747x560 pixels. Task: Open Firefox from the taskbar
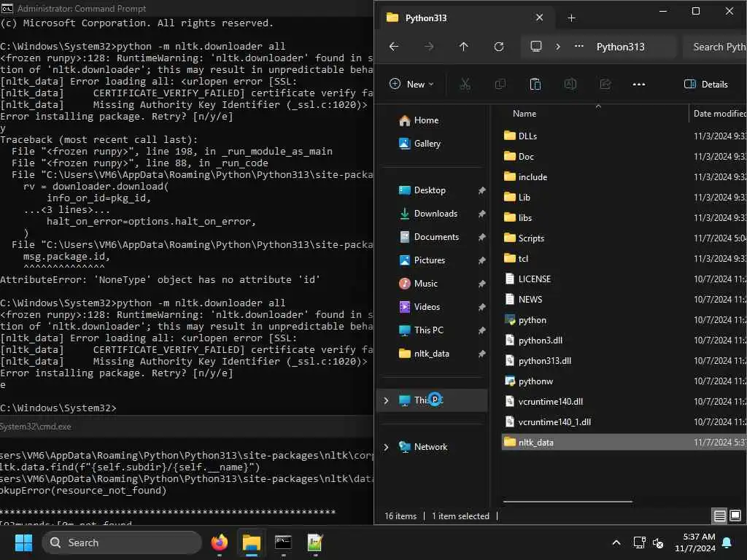click(x=219, y=542)
